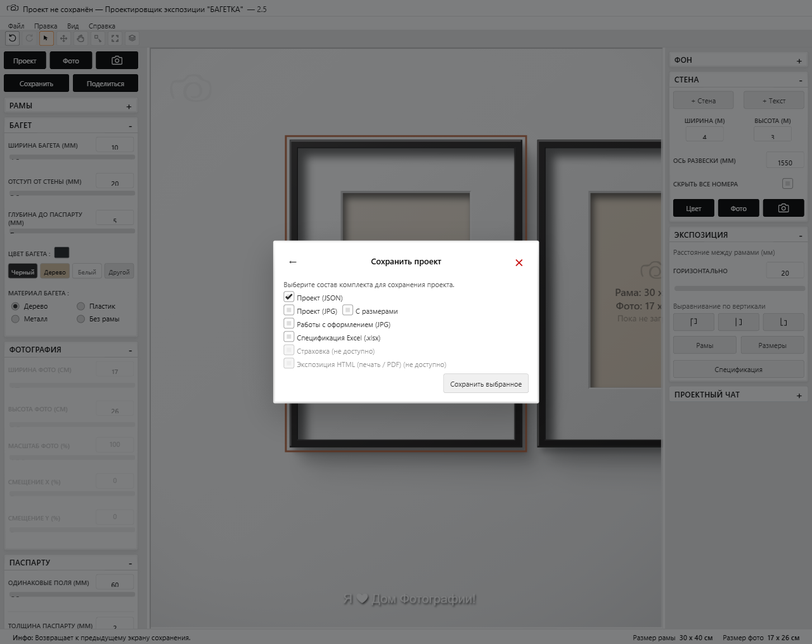812x644 pixels.
Task: Click the redo arrow in the toolbar
Action: [x=29, y=38]
